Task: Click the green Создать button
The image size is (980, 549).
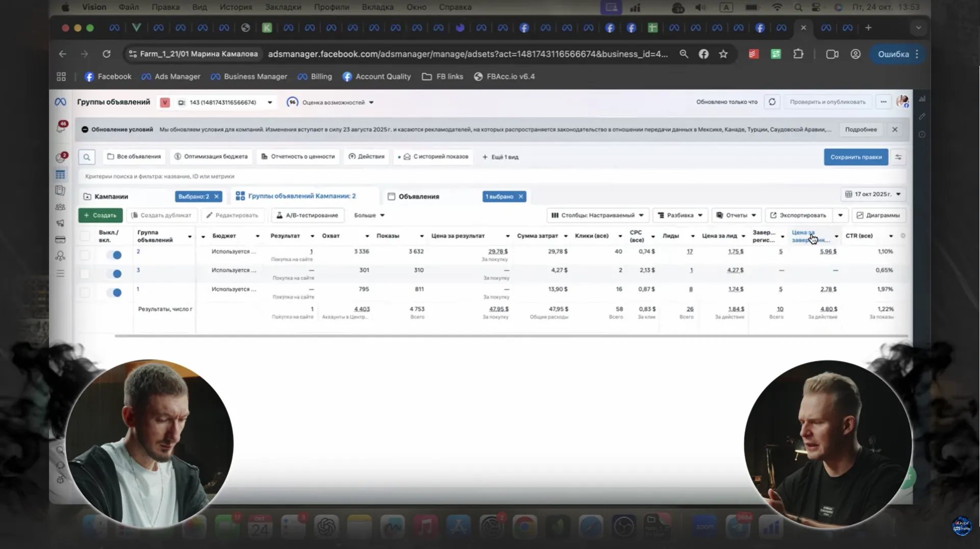Action: [100, 215]
